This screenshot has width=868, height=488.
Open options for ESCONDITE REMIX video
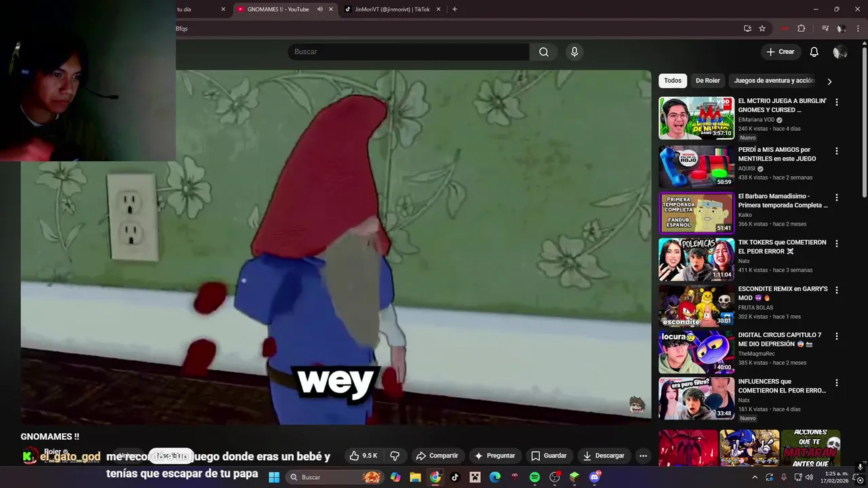[x=836, y=289]
